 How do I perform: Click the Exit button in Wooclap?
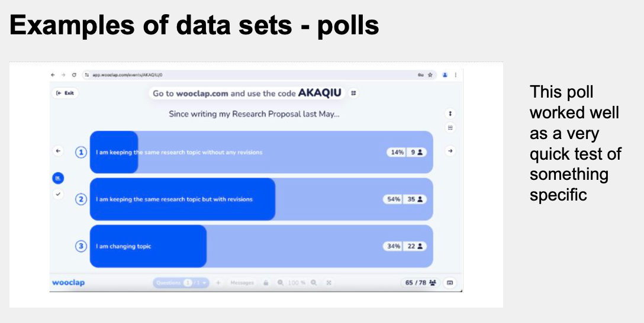point(66,93)
